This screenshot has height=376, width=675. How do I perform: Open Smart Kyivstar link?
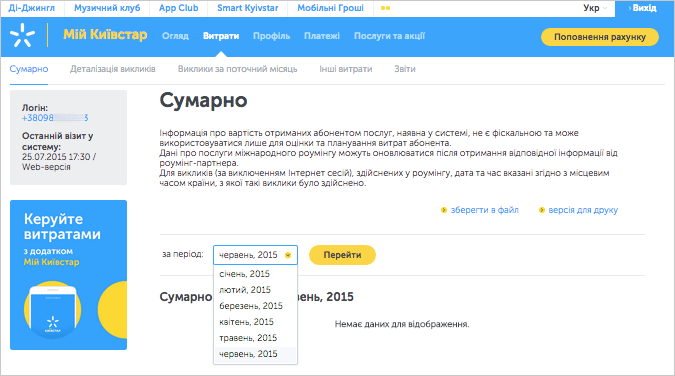click(248, 8)
